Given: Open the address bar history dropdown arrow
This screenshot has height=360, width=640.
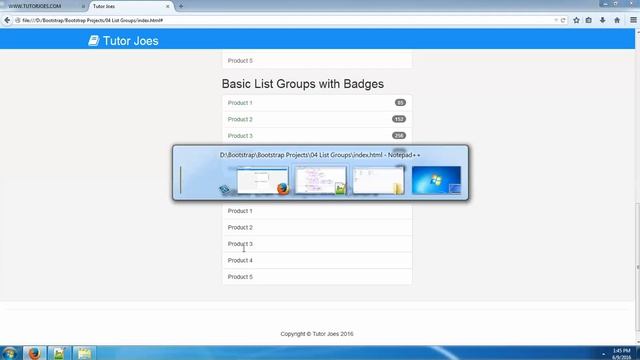Looking at the screenshot, I should tap(556, 20).
